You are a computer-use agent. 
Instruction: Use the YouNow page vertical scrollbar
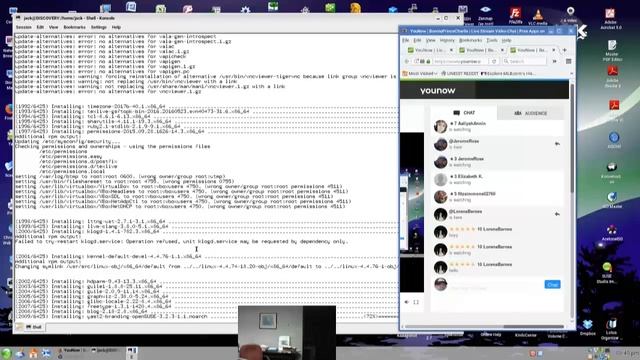pyautogui.click(x=572, y=138)
